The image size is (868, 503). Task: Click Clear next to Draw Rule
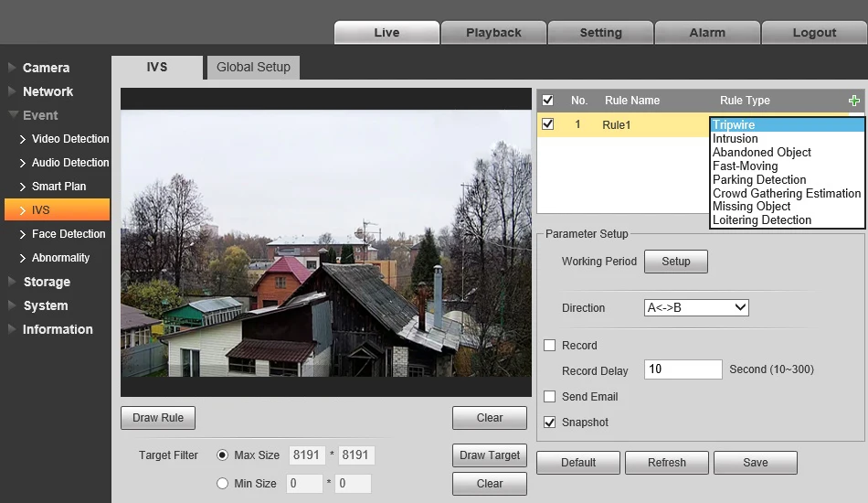[490, 418]
